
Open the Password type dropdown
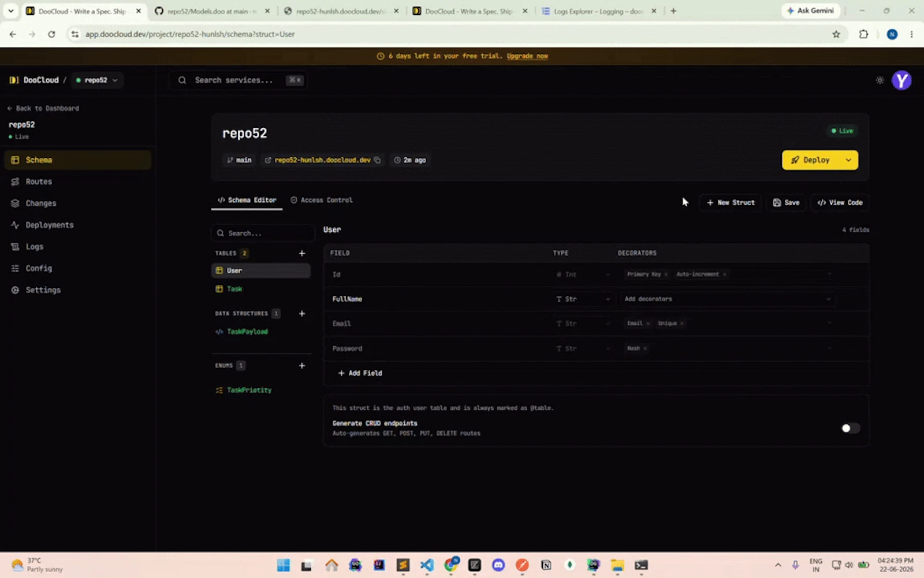583,349
